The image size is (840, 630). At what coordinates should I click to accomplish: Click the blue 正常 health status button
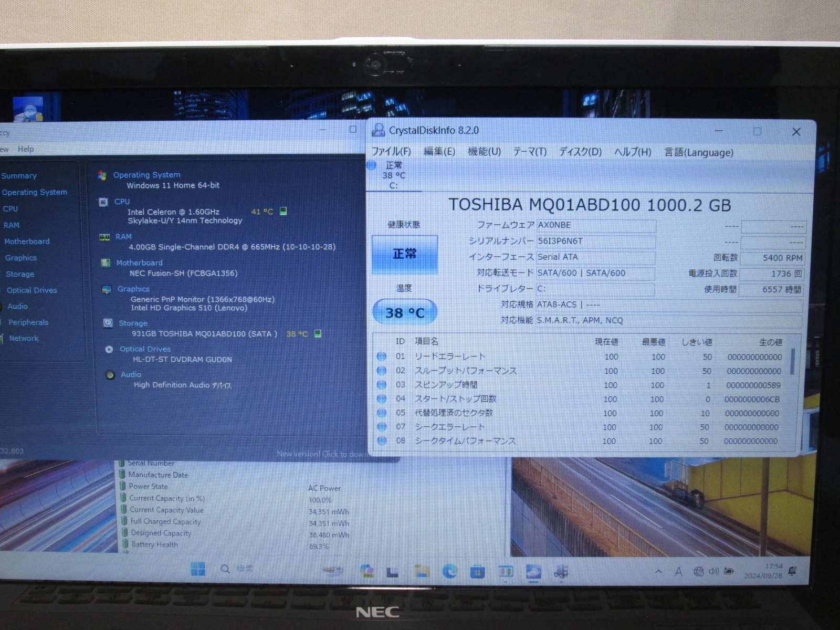tap(404, 254)
